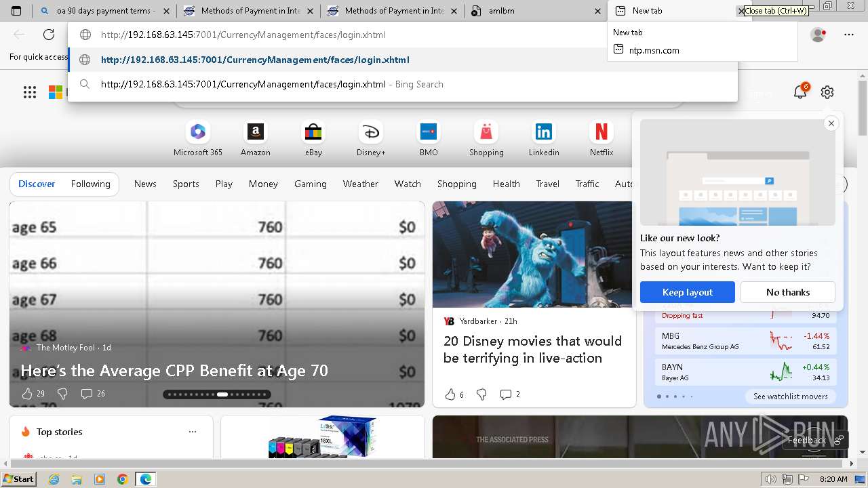
Task: Open the Microsoft 365 shortcut icon
Action: click(198, 131)
